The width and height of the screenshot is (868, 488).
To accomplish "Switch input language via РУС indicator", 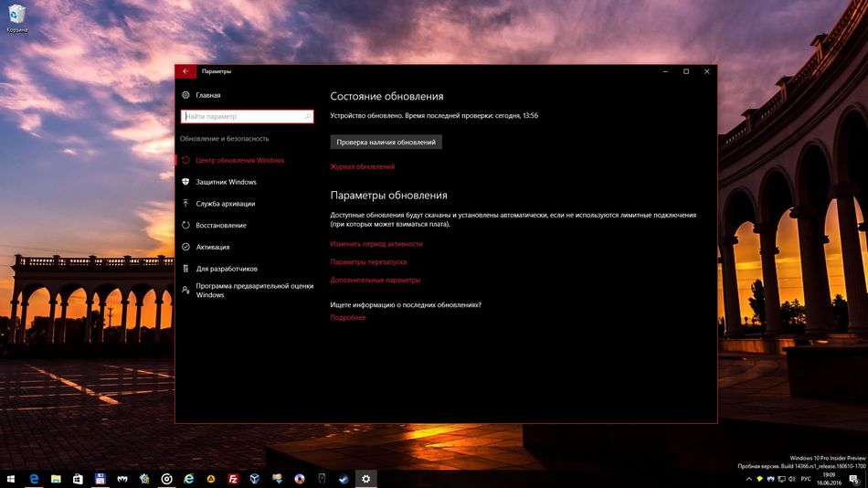I will [x=806, y=479].
